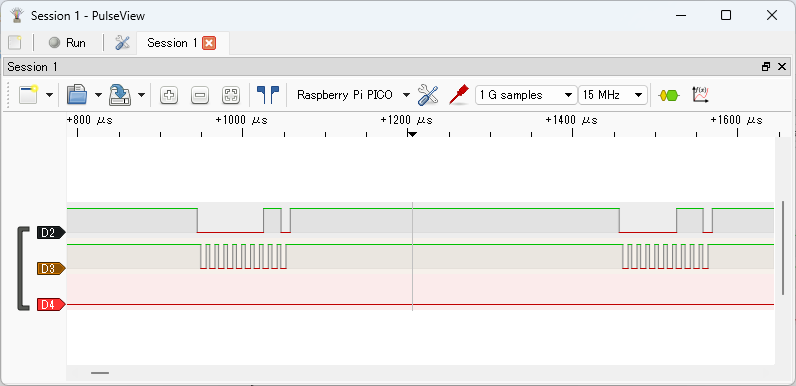Click the new session icon beside Run
The width and height of the screenshot is (796, 386).
coord(15,43)
